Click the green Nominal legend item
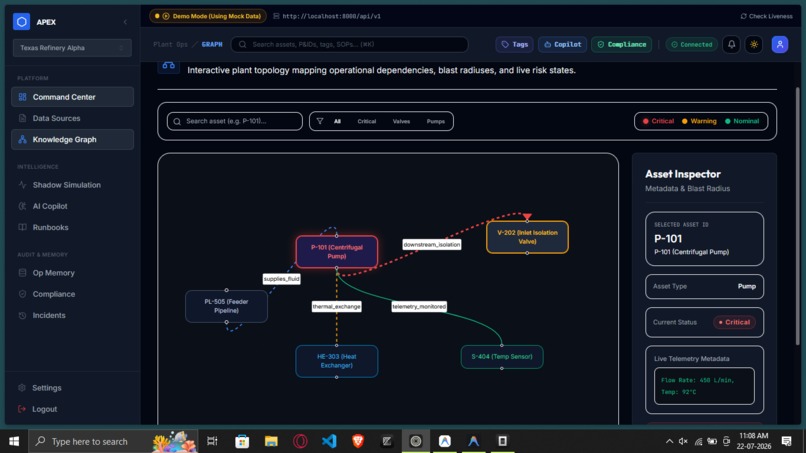Image resolution: width=806 pixels, height=453 pixels. [x=742, y=121]
